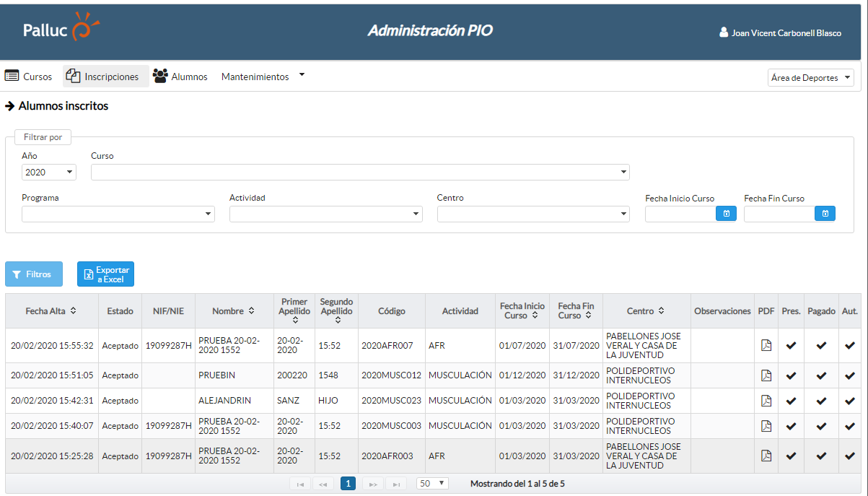
Task: Click calendar icon for Fecha Inicio Curso
Action: tap(726, 214)
